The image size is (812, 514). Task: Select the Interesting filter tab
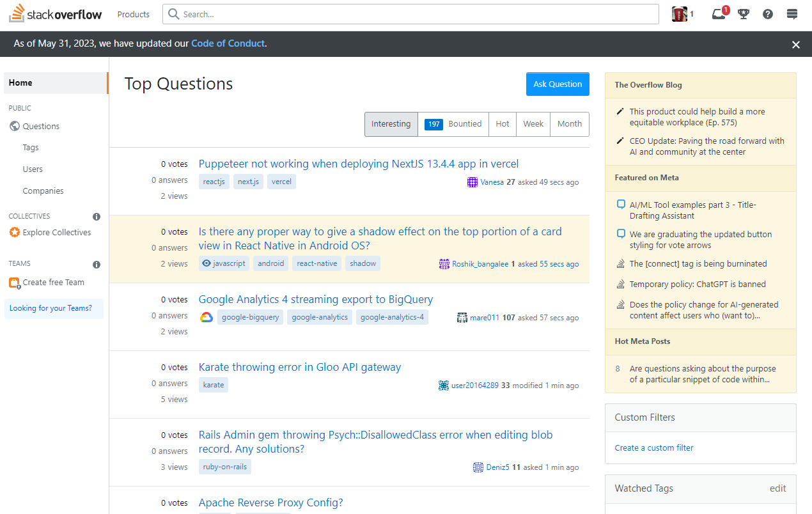point(391,124)
